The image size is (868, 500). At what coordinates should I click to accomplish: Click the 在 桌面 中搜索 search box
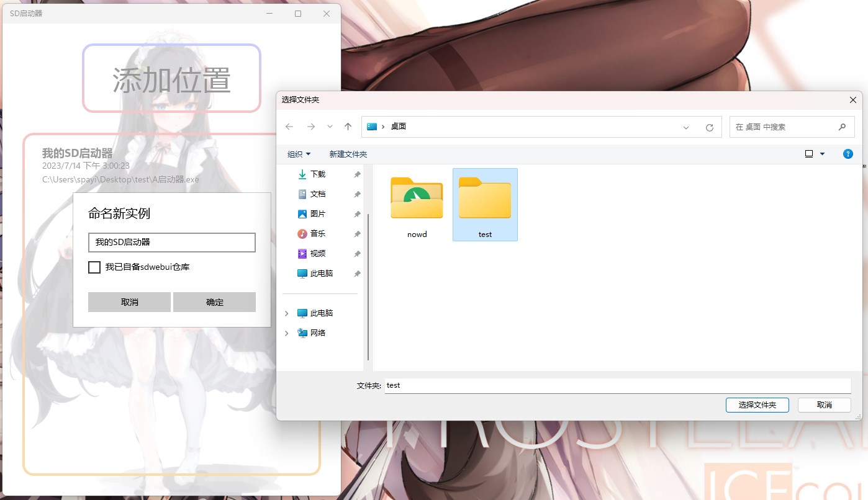792,127
